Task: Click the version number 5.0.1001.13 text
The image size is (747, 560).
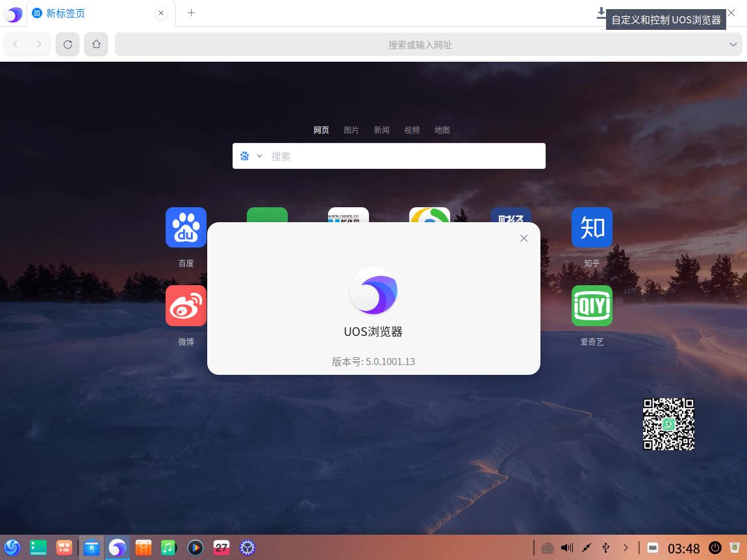Action: coord(373,361)
